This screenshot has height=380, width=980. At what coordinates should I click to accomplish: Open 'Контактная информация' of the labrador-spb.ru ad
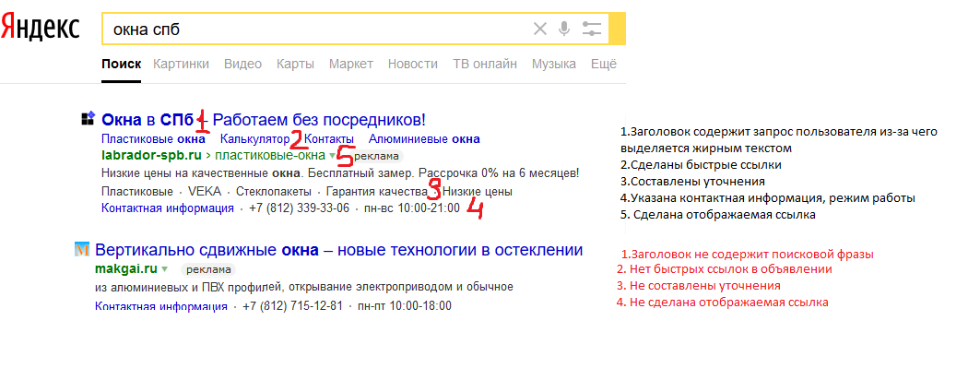click(x=168, y=208)
